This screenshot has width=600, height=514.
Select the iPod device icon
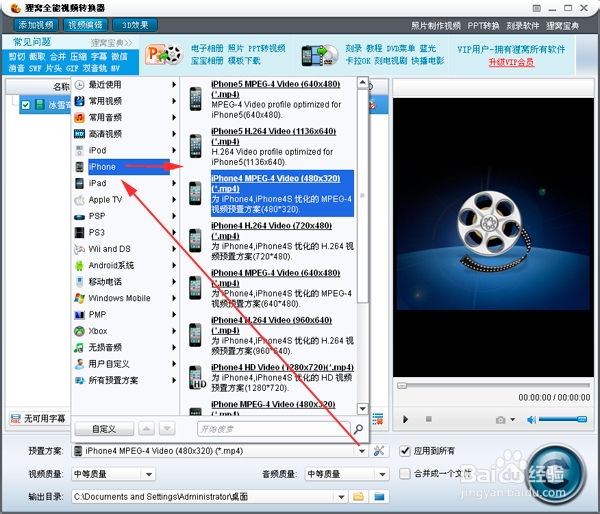(x=79, y=150)
